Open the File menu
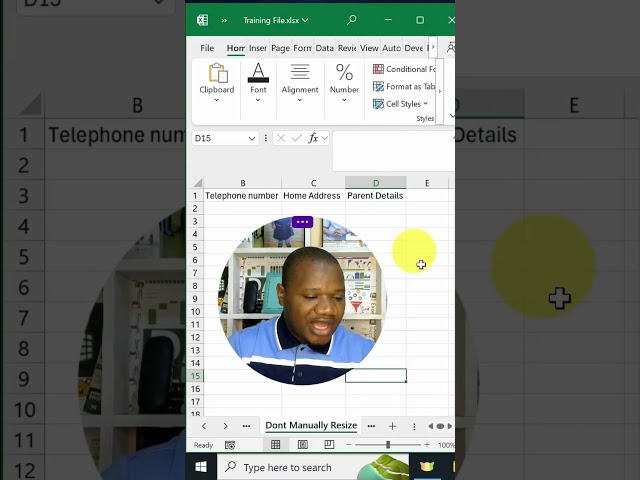This screenshot has height=480, width=640. coord(207,48)
